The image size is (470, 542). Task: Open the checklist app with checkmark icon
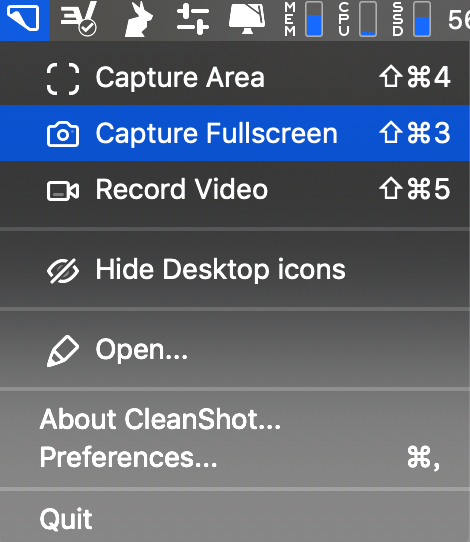78,19
